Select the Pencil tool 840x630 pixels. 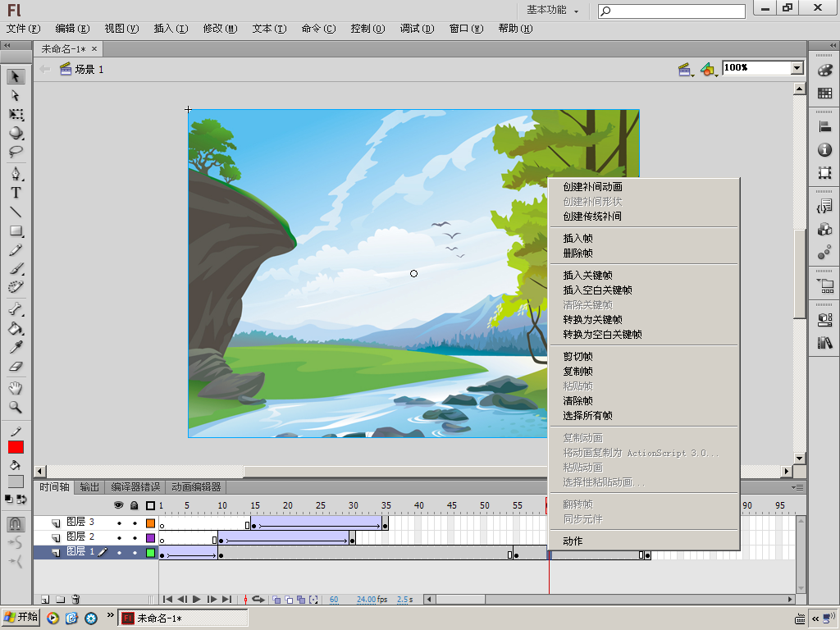[16, 249]
